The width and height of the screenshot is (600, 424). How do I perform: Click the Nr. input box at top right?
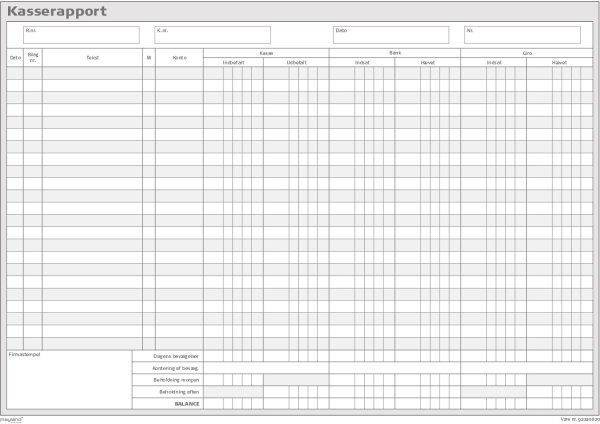pyautogui.click(x=522, y=35)
